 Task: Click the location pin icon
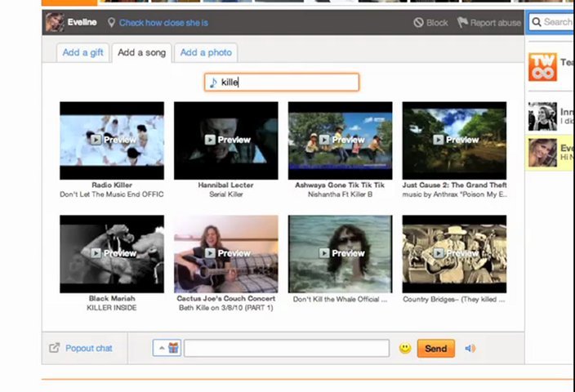[111, 23]
